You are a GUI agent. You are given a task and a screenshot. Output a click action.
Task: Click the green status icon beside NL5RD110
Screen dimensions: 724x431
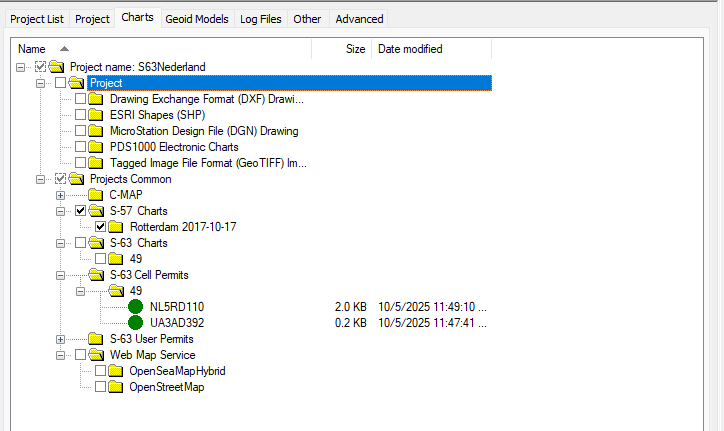coord(135,307)
